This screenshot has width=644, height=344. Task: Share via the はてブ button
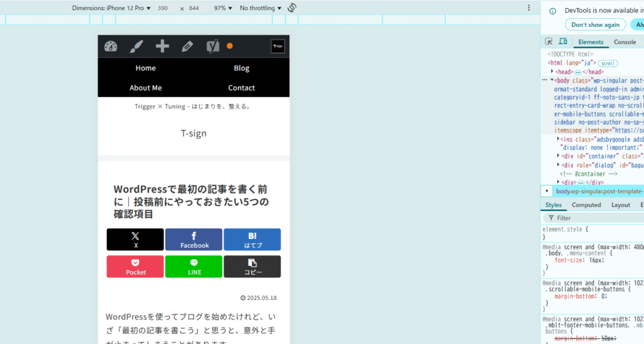click(x=252, y=240)
